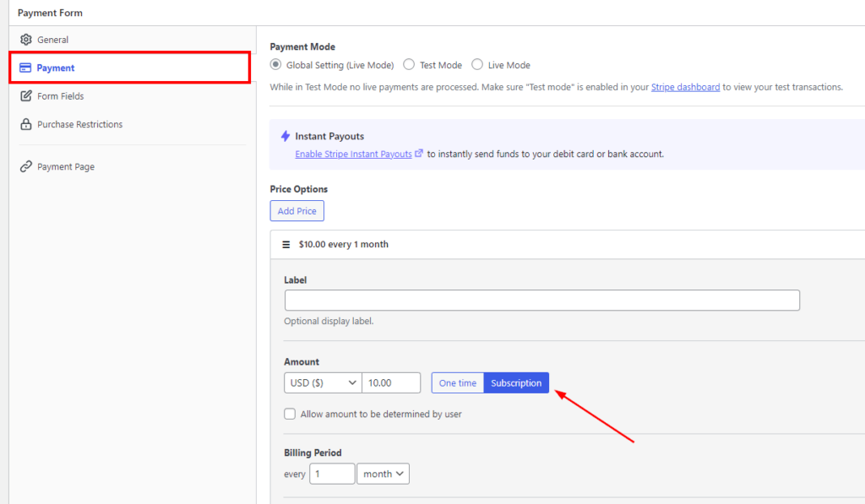The height and width of the screenshot is (504, 865).
Task: Open the USD ($) currency dropdown
Action: point(323,382)
